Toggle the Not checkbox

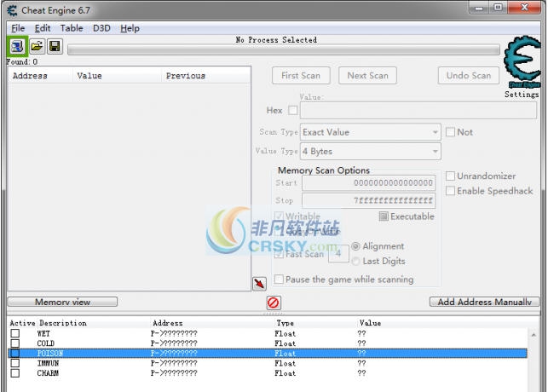[x=450, y=132]
